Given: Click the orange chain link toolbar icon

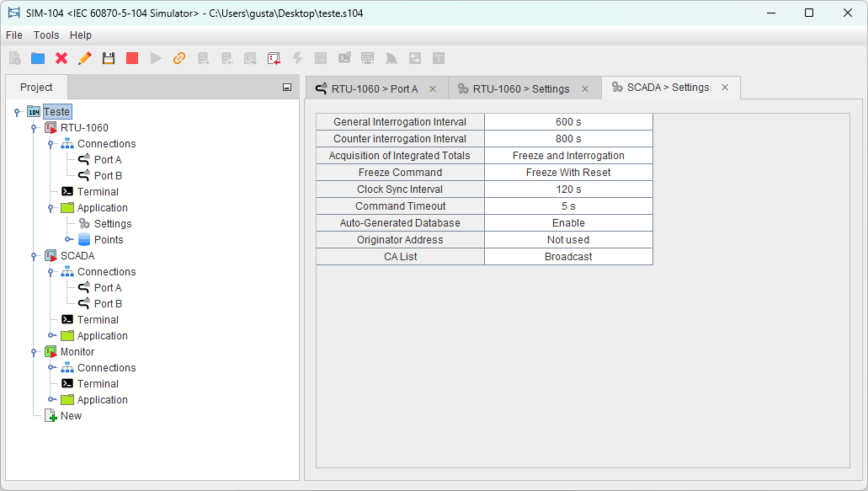Looking at the screenshot, I should coord(179,58).
